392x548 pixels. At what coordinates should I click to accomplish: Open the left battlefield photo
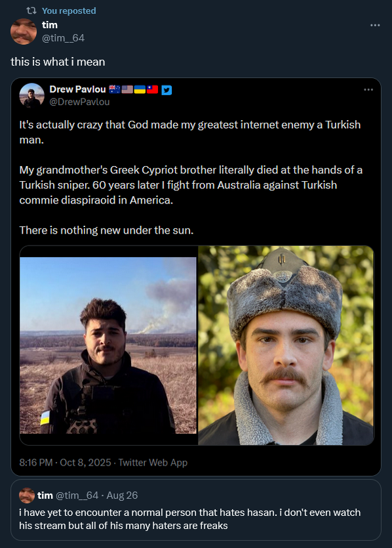point(108,345)
